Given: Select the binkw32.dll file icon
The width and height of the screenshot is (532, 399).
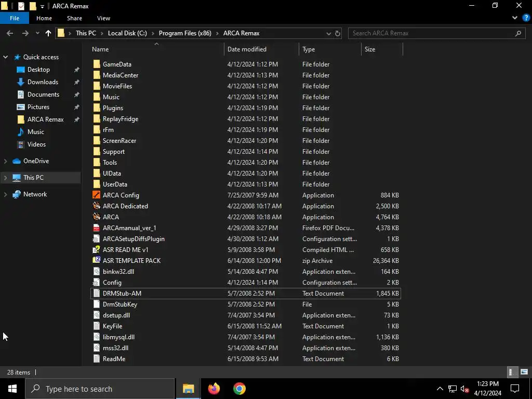Looking at the screenshot, I should coord(97,271).
